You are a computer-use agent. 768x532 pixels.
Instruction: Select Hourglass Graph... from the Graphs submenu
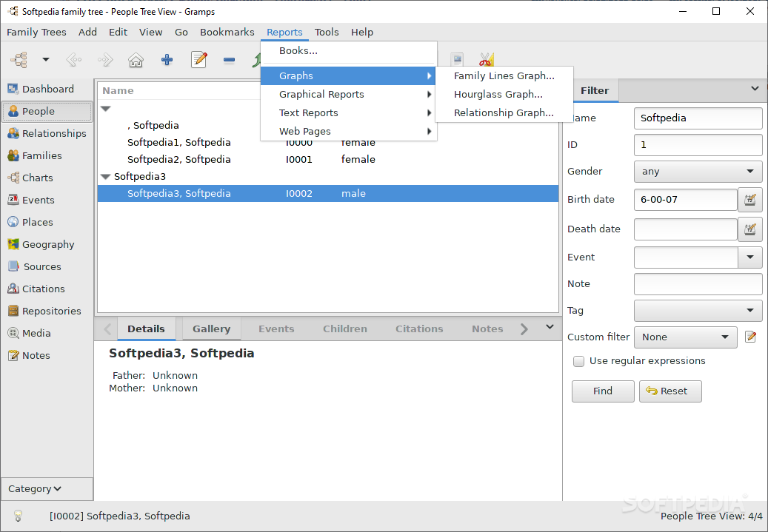pyautogui.click(x=504, y=95)
